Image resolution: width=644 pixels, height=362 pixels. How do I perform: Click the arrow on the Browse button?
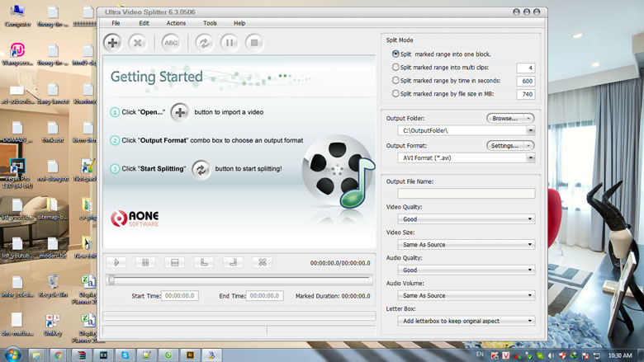(x=528, y=118)
